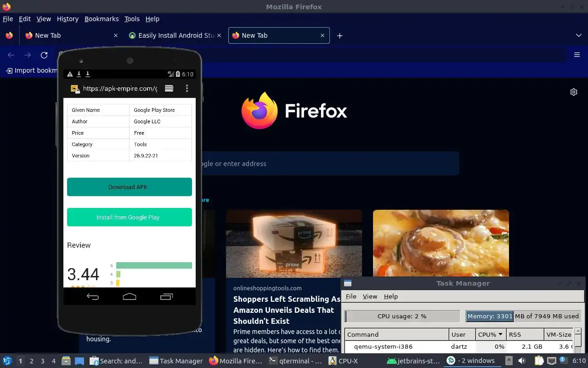Open the Amazon boxes article thumbnail
The image size is (588, 368).
294,243
